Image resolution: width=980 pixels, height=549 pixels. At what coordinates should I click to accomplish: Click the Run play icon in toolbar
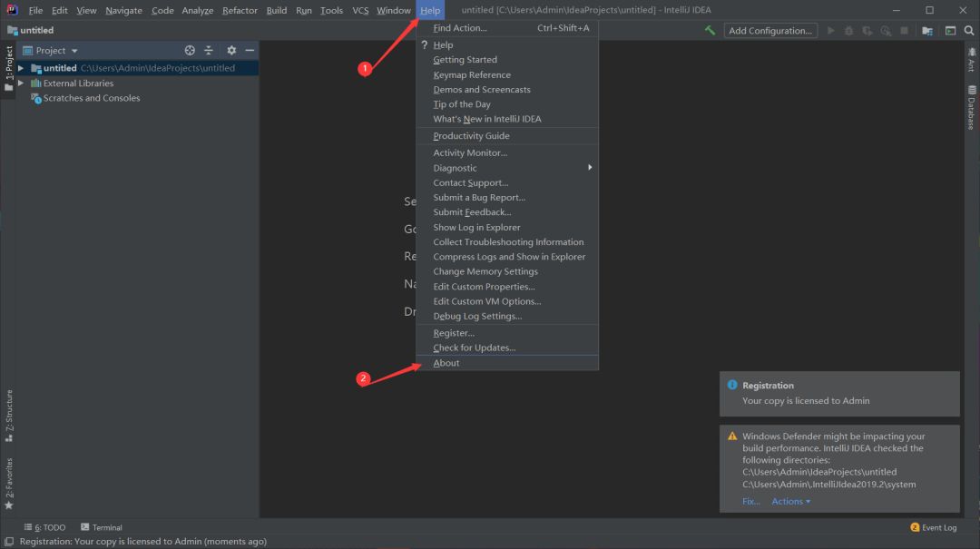830,30
